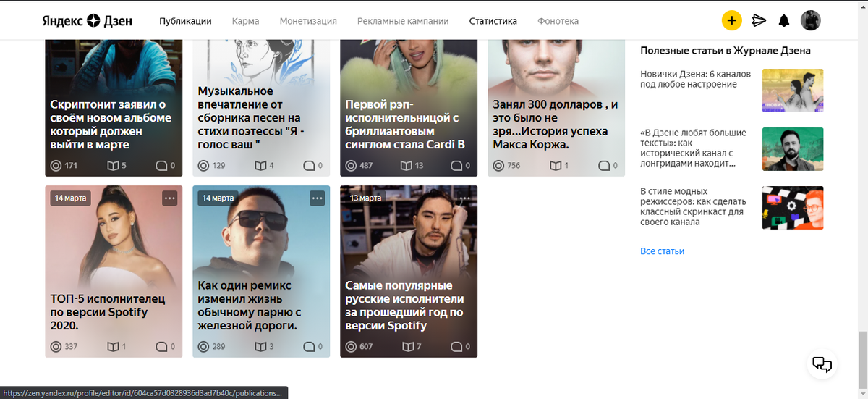Click reads book icon on Скриптонит card
Image resolution: width=868 pixels, height=399 pixels.
114,166
